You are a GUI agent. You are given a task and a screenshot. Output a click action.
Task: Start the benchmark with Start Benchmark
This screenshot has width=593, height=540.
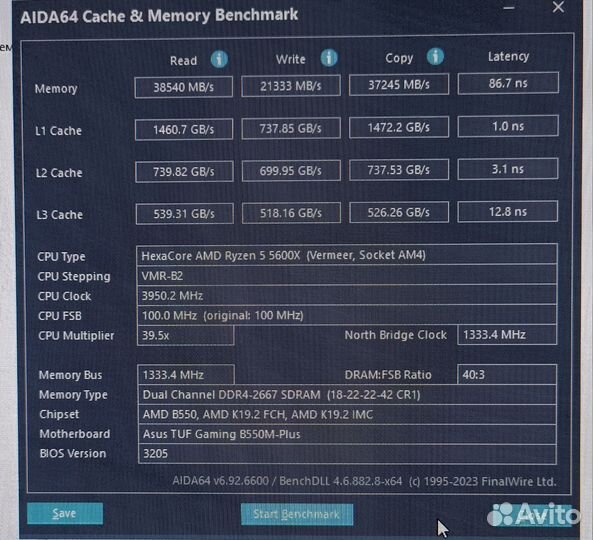tap(297, 514)
